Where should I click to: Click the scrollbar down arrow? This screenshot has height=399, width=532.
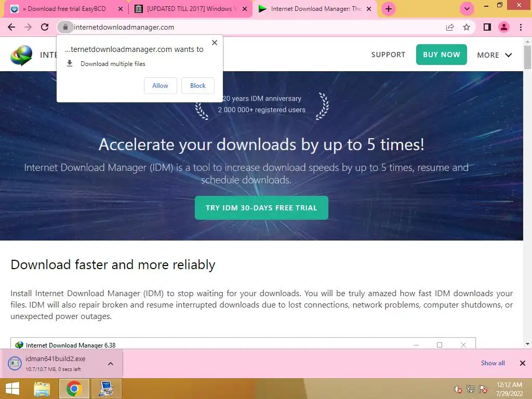click(x=527, y=344)
